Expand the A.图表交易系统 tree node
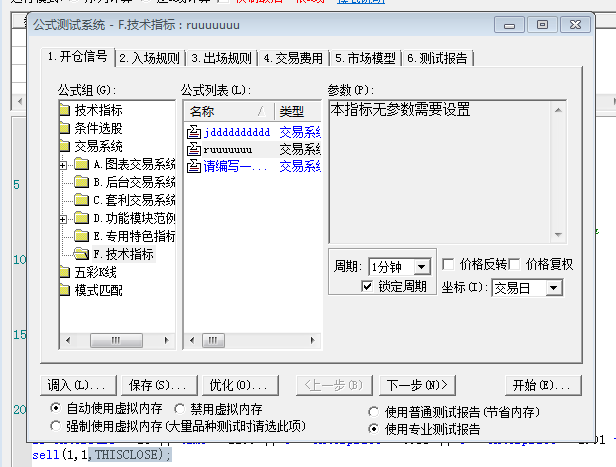 click(x=65, y=164)
